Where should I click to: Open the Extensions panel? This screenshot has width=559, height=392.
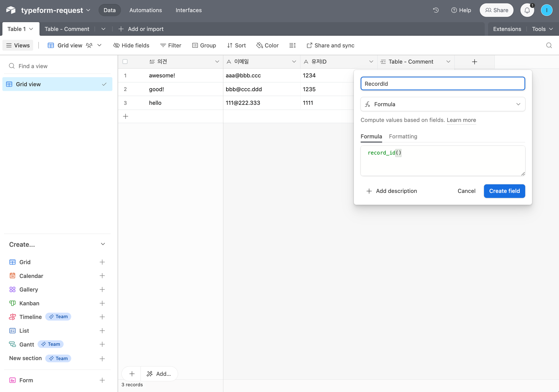507,29
